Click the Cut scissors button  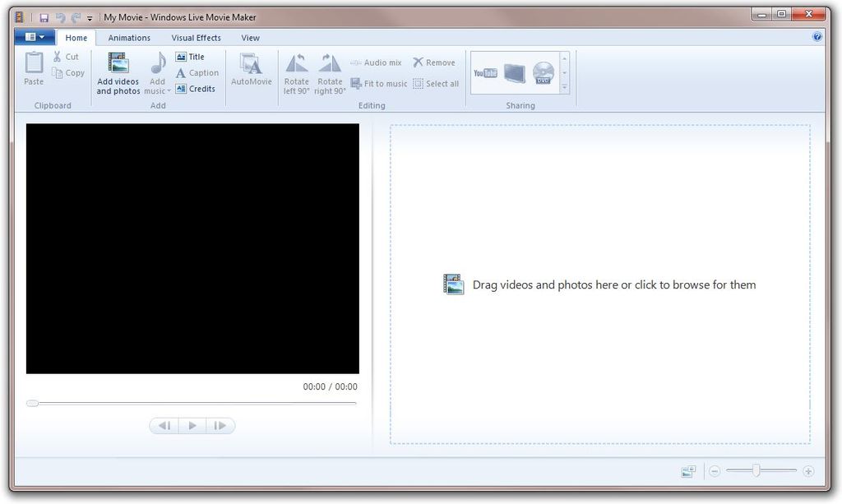click(66, 57)
